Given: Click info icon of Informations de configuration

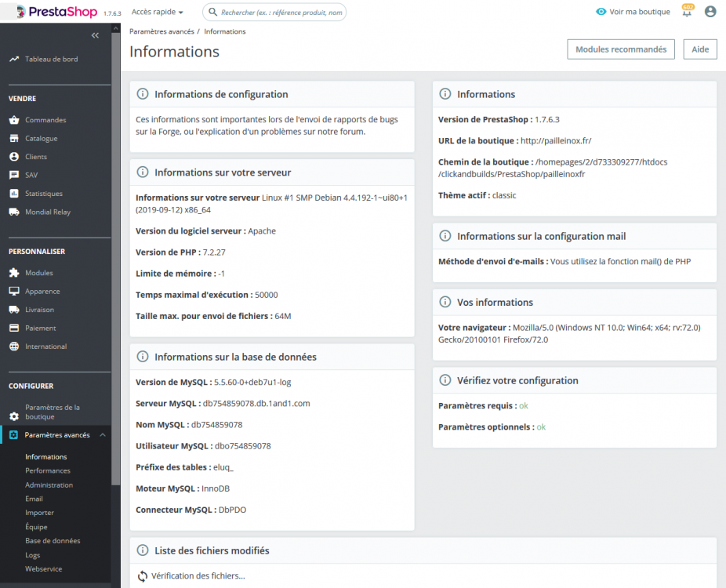Looking at the screenshot, I should pos(143,94).
